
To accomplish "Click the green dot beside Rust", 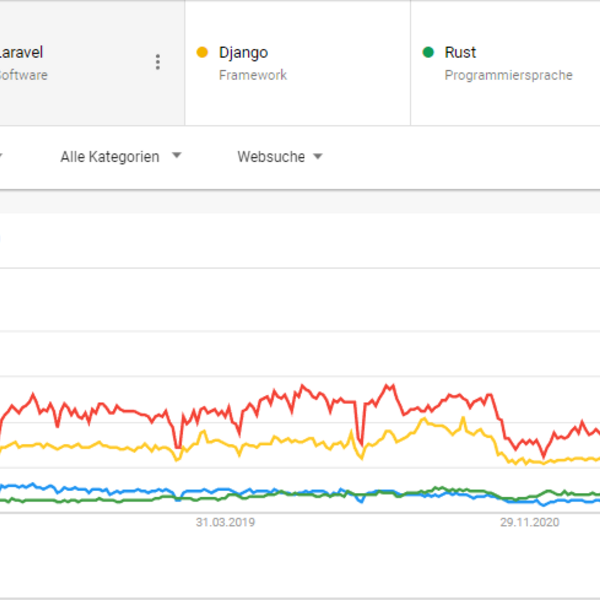I will click(429, 52).
